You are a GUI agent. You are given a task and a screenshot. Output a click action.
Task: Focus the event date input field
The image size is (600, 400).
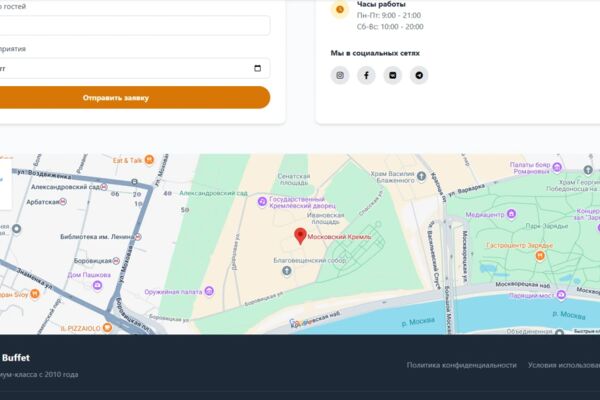coord(134,68)
